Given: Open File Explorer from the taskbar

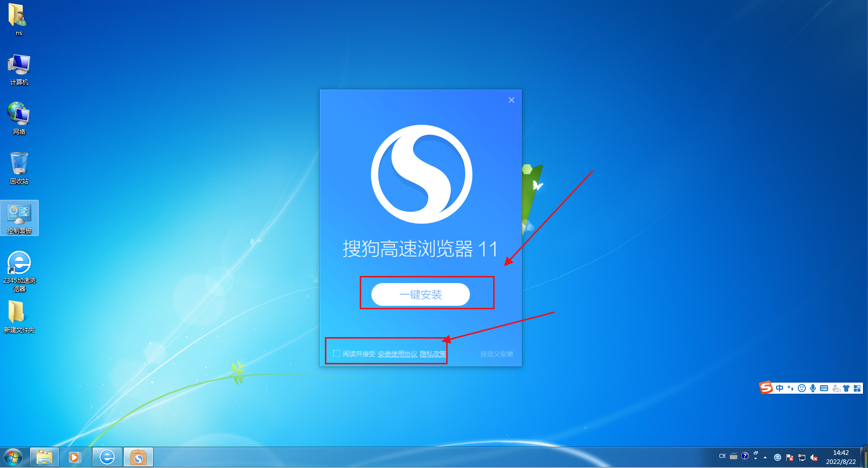Looking at the screenshot, I should coord(44,457).
